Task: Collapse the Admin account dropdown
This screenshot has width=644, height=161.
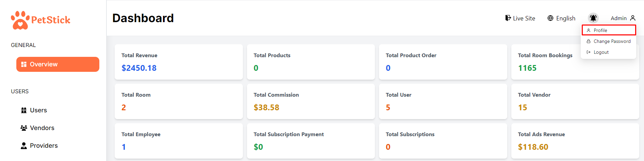Action: coord(622,18)
